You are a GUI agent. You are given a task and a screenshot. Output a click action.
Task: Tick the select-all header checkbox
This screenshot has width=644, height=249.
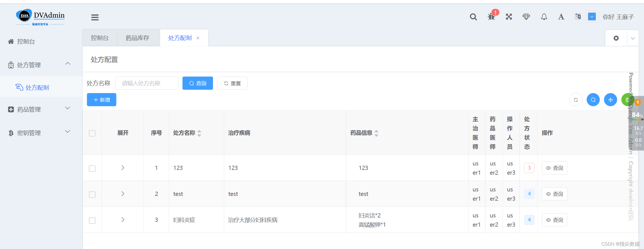pos(92,133)
